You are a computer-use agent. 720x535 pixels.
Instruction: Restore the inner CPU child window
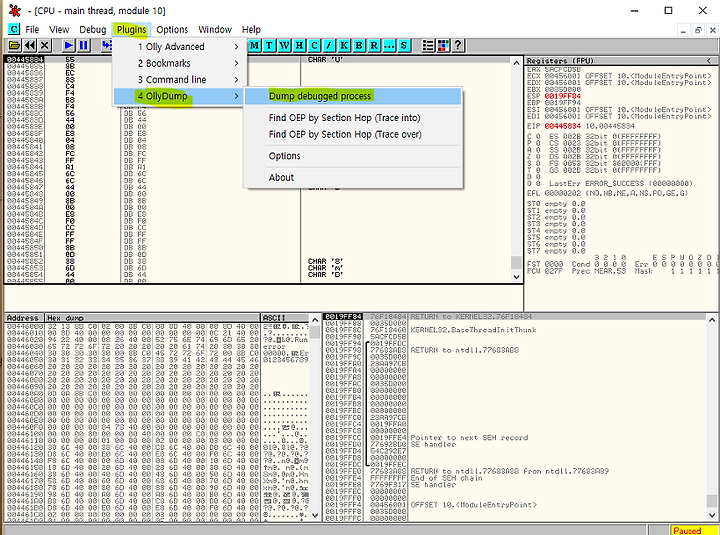[x=698, y=31]
